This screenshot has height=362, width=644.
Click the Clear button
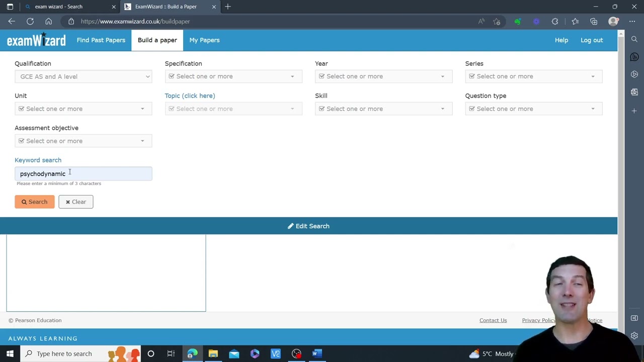coord(76,202)
